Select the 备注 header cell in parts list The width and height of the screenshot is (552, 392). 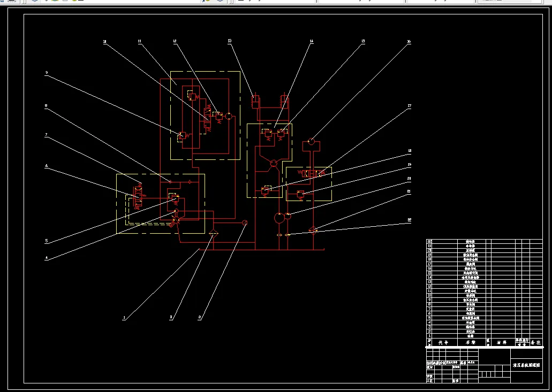click(x=536, y=342)
